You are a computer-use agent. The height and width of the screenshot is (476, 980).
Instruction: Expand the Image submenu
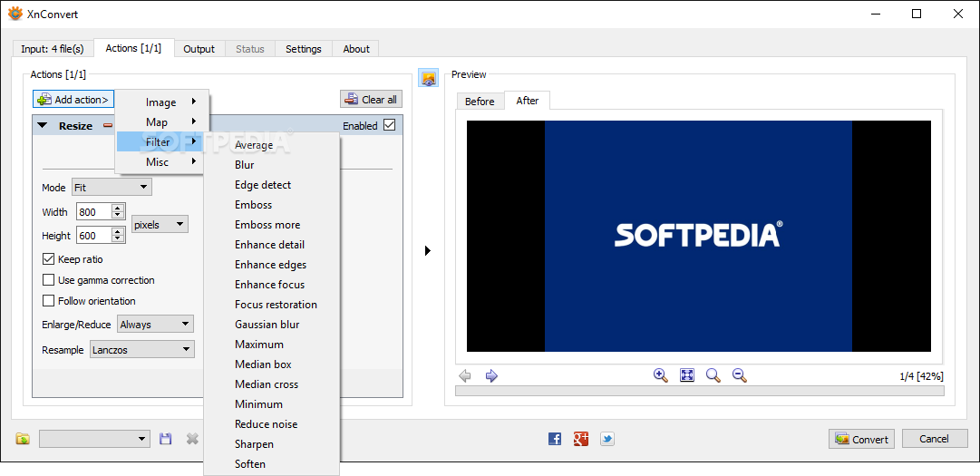tap(161, 102)
